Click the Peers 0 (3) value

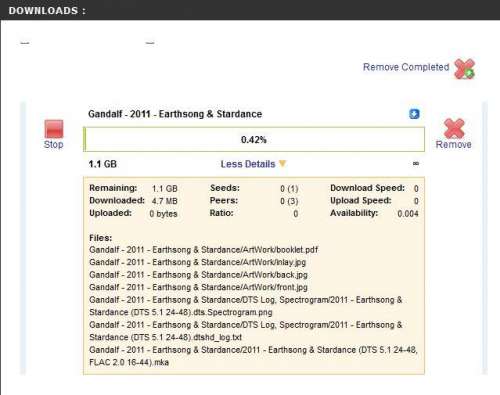pyautogui.click(x=289, y=201)
